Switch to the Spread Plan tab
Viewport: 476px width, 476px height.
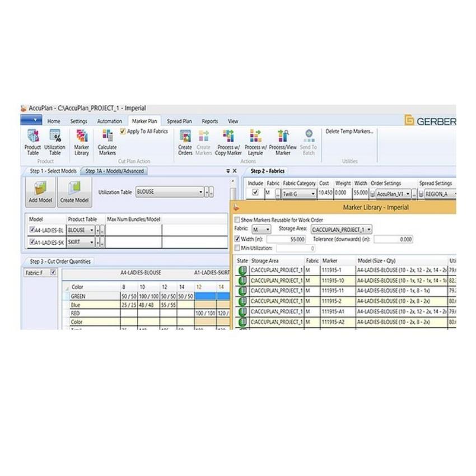179,121
